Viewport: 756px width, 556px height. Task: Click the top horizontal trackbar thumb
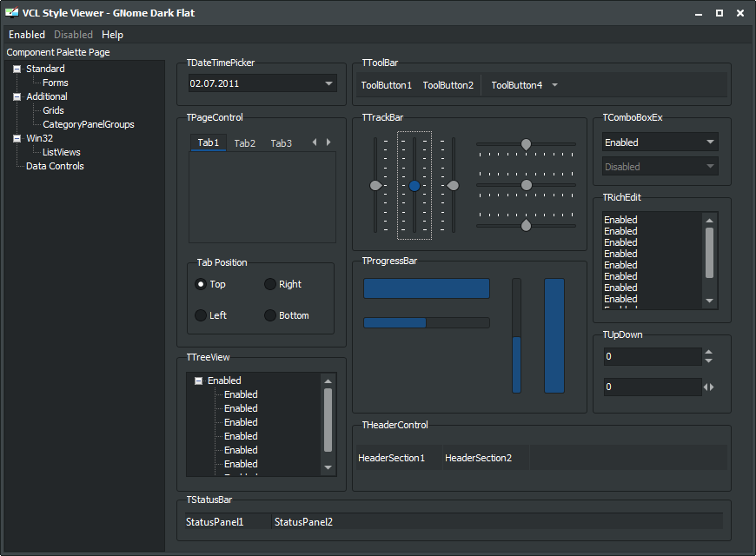pos(526,144)
